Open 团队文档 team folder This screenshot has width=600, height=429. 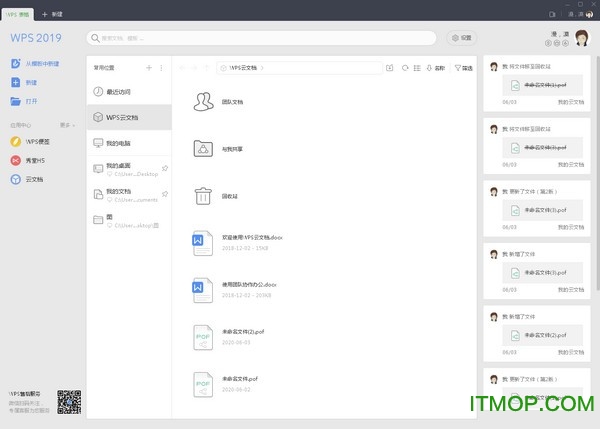click(218, 102)
